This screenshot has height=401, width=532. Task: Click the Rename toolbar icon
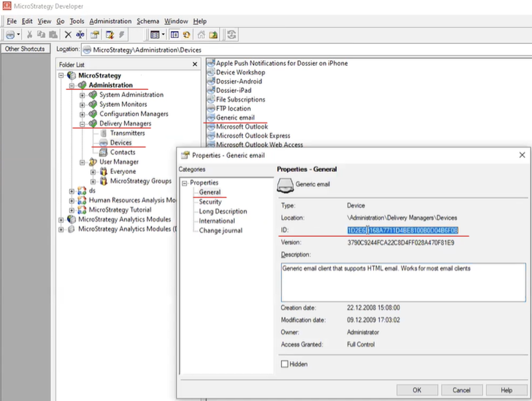coord(80,35)
